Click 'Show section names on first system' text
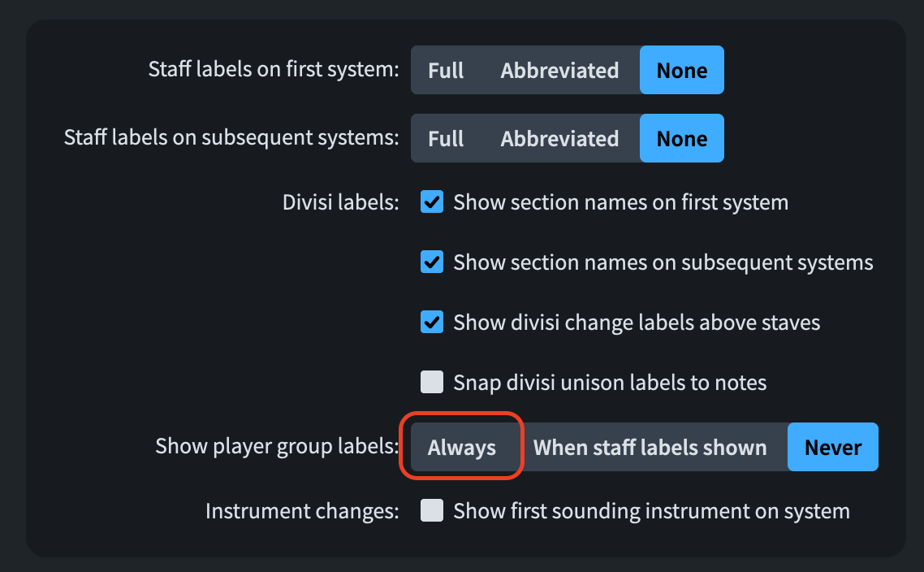 tap(620, 202)
